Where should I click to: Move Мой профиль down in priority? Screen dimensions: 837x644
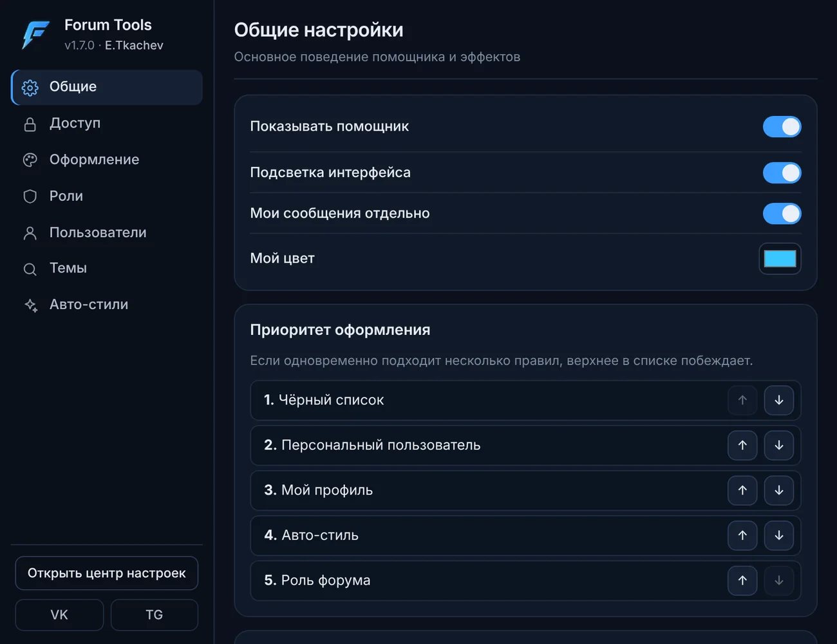click(779, 490)
